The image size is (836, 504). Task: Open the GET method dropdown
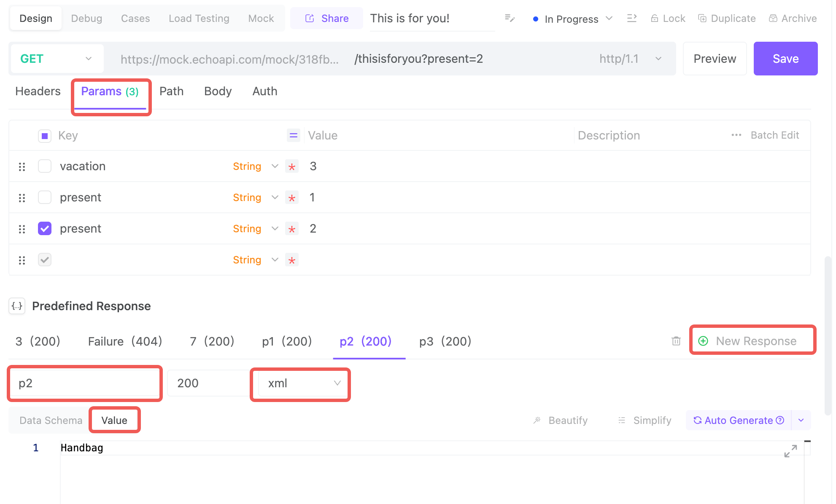[57, 59]
